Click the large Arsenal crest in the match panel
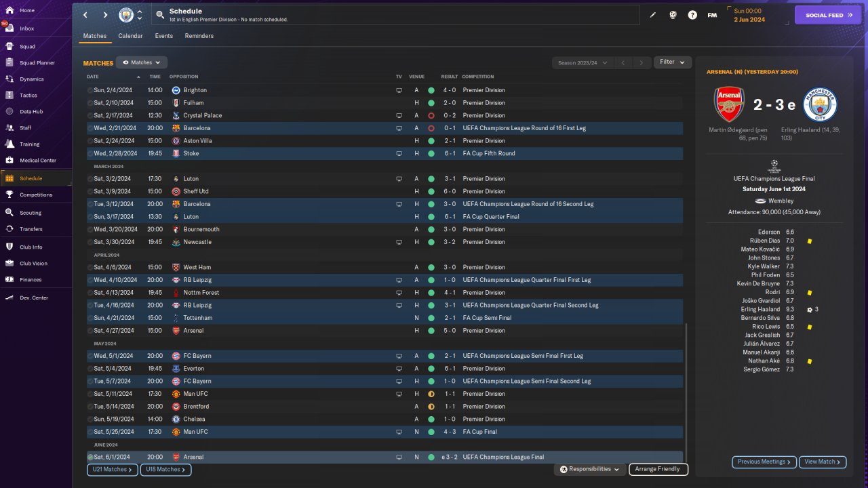This screenshot has height=488, width=868. pos(729,104)
